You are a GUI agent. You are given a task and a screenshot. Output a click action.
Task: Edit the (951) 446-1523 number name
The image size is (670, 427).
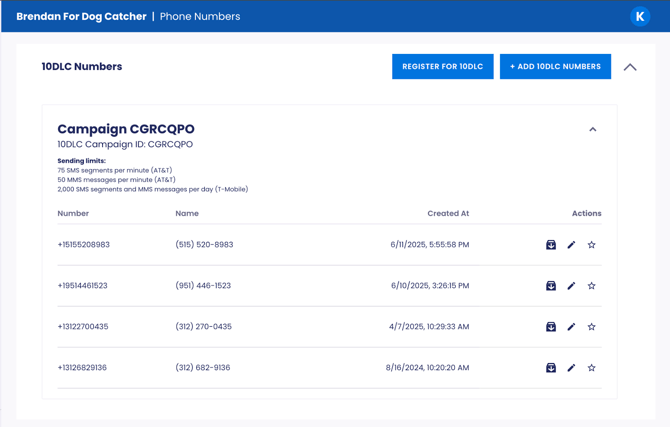pyautogui.click(x=571, y=286)
